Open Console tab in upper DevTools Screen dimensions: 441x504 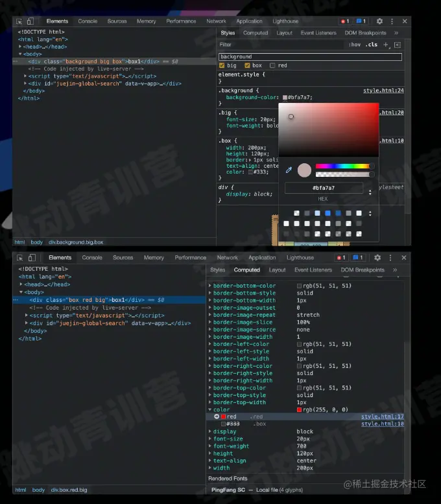[x=88, y=21]
